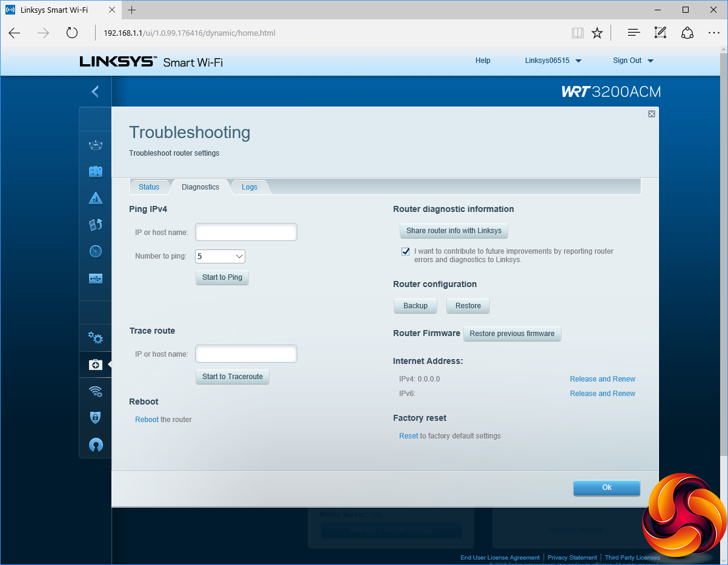Click the Reset to factory defaults link
Viewport: 728px width, 565px height.
409,436
